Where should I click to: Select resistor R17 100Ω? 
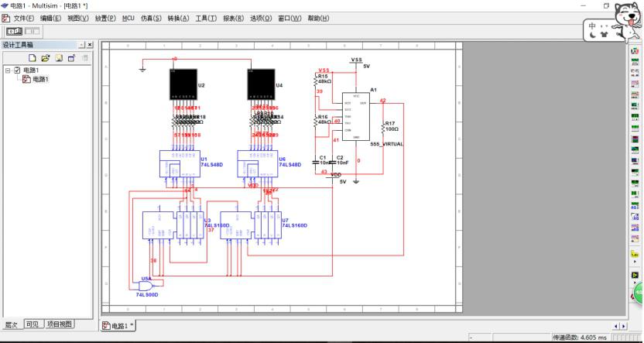(x=383, y=127)
